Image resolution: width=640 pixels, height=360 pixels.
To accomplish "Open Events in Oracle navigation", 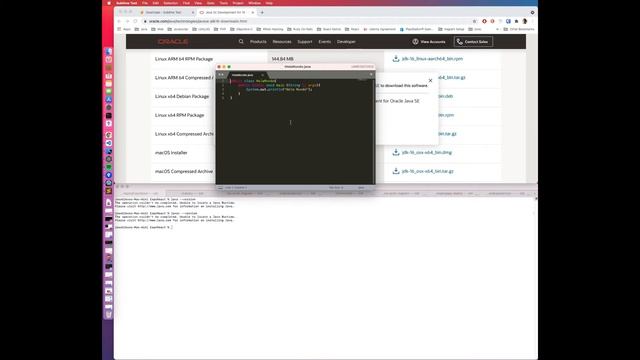I will 324,42.
